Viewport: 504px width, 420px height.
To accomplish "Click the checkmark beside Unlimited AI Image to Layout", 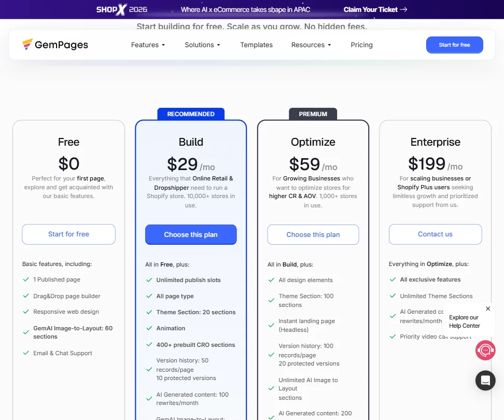I will [271, 388].
